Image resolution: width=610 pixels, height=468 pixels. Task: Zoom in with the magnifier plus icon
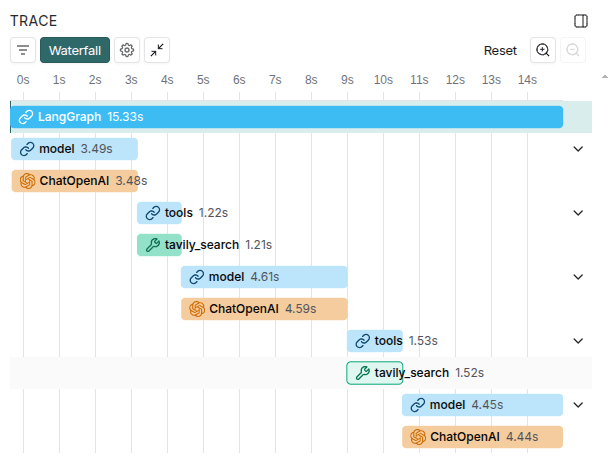pos(543,50)
